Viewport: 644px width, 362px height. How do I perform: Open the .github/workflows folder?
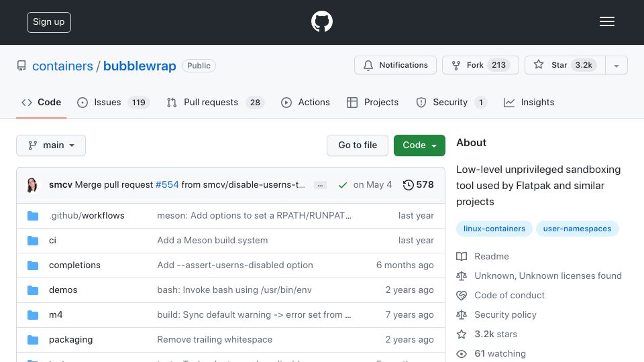(87, 215)
